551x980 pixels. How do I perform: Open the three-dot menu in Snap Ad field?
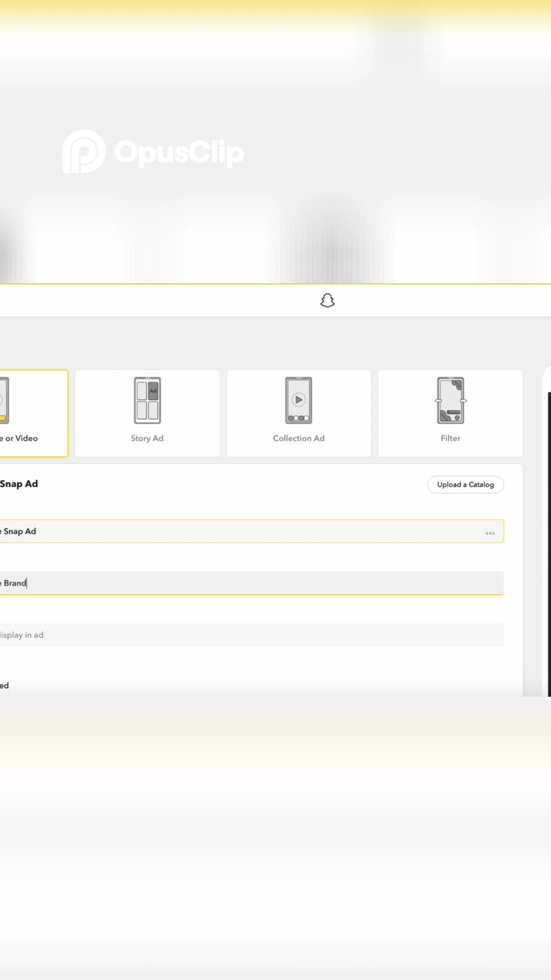click(490, 533)
